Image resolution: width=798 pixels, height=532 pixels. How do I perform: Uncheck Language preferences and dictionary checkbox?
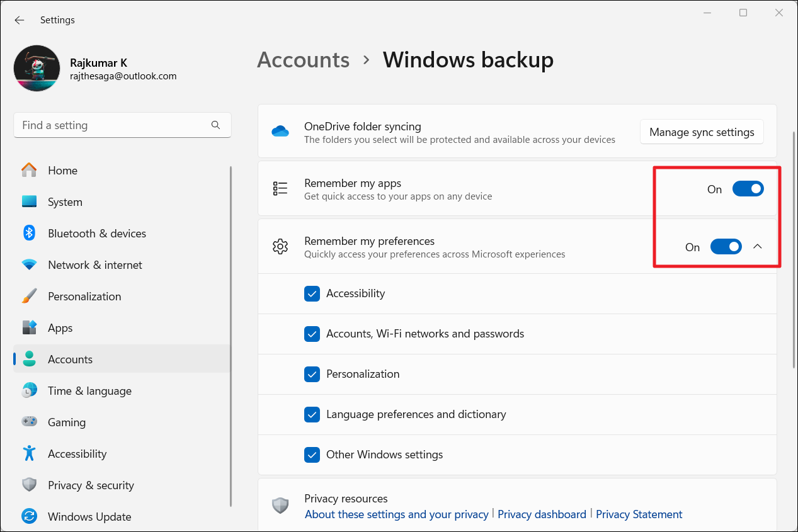(x=312, y=414)
